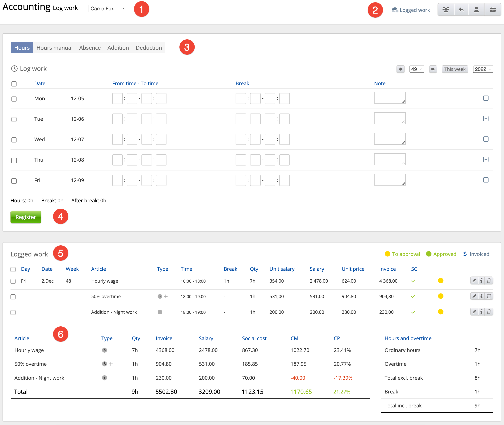Delete the Addition - Night work entry
Image resolution: width=504 pixels, height=425 pixels.
489,312
